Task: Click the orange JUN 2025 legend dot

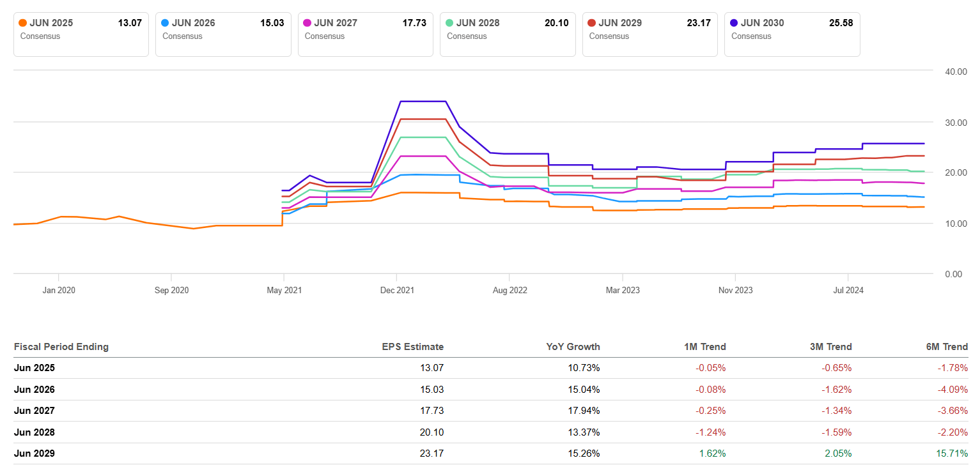Action: point(23,23)
